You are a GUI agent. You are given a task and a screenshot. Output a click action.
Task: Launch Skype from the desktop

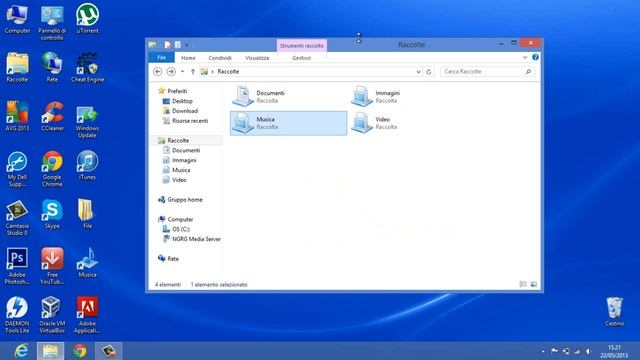coord(52,214)
